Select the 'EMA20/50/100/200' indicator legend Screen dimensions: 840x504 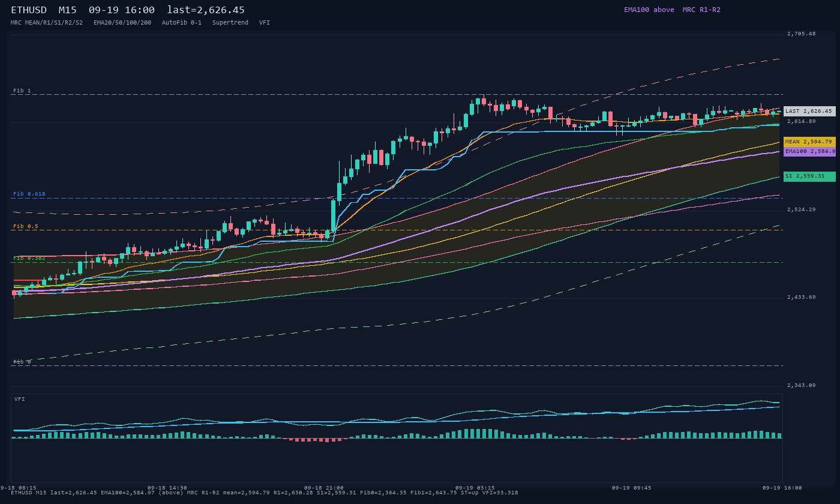tap(122, 23)
